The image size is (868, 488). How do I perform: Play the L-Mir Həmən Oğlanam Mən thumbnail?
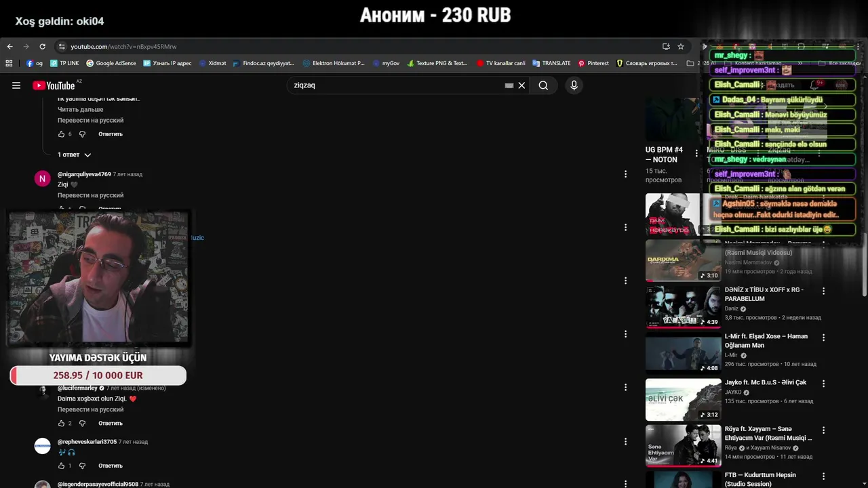click(x=683, y=353)
